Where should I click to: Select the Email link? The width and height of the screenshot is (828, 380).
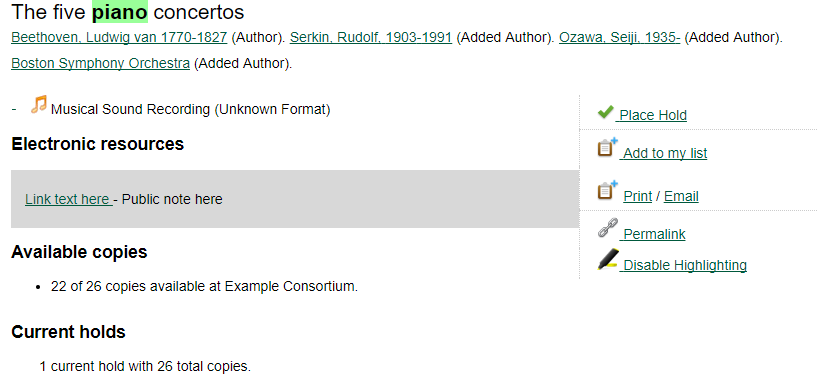(681, 196)
